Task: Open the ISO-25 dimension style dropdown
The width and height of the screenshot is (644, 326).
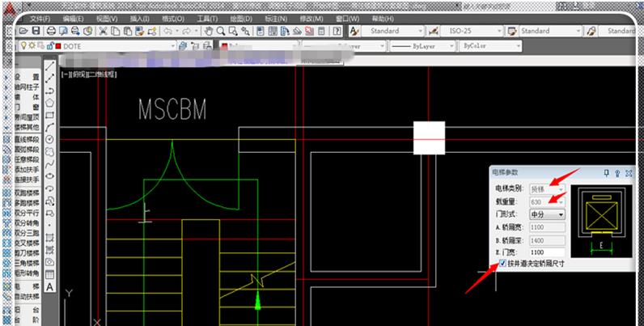Action: click(499, 31)
